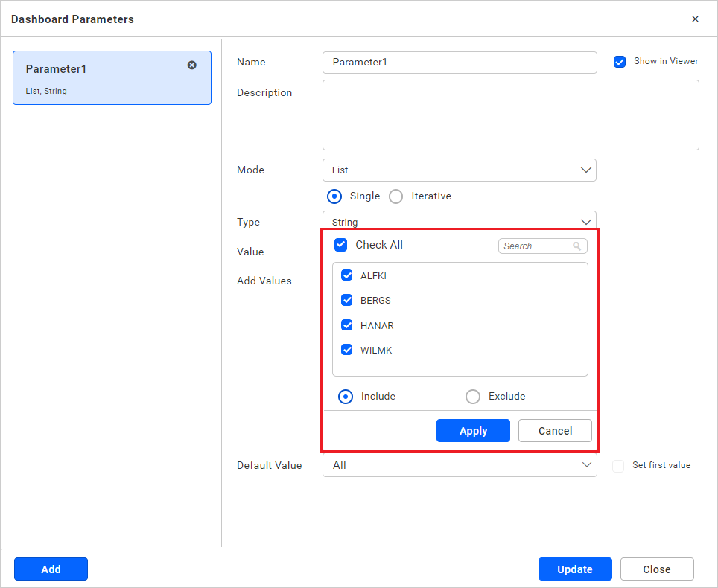The image size is (718, 588).
Task: Select the Single radio button
Action: coord(334,196)
